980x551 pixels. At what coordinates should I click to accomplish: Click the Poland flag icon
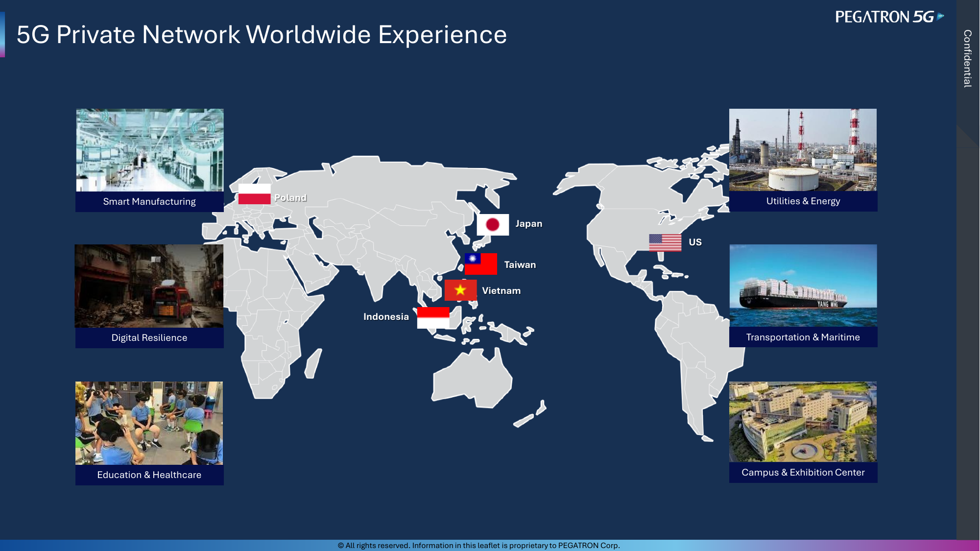point(254,194)
